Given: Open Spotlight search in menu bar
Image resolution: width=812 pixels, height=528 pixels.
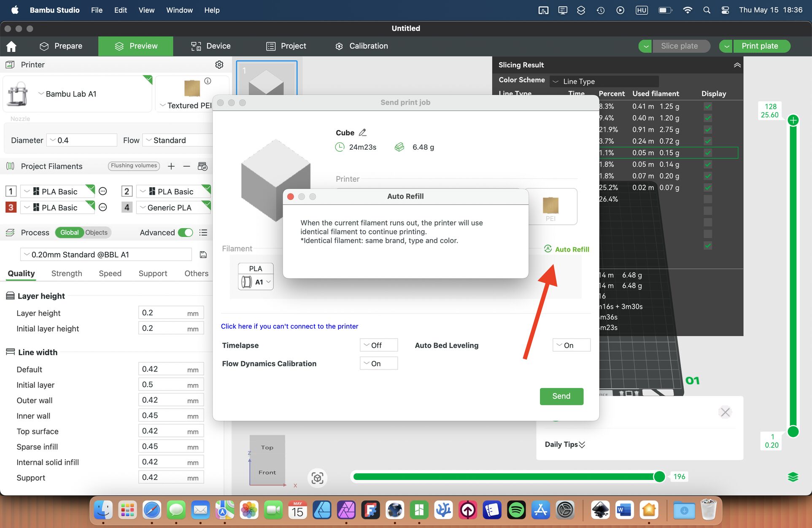Looking at the screenshot, I should click(707, 10).
